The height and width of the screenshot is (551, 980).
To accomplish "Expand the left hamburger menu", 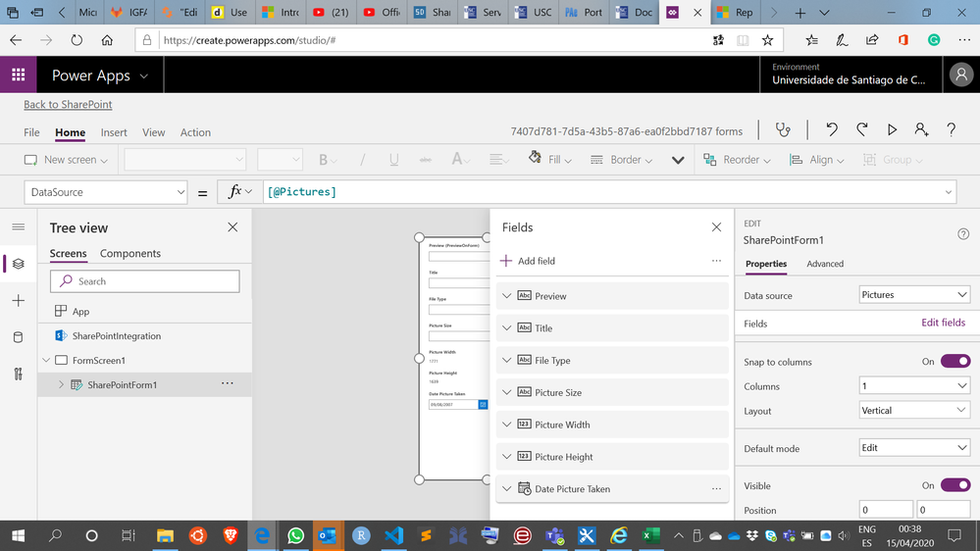I will click(18, 226).
